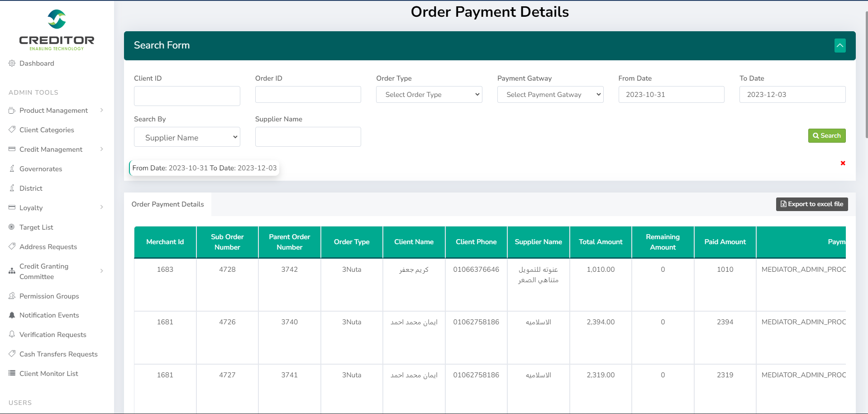Viewport: 868px width, 414px height.
Task: Click the red X to clear date filter
Action: click(843, 163)
